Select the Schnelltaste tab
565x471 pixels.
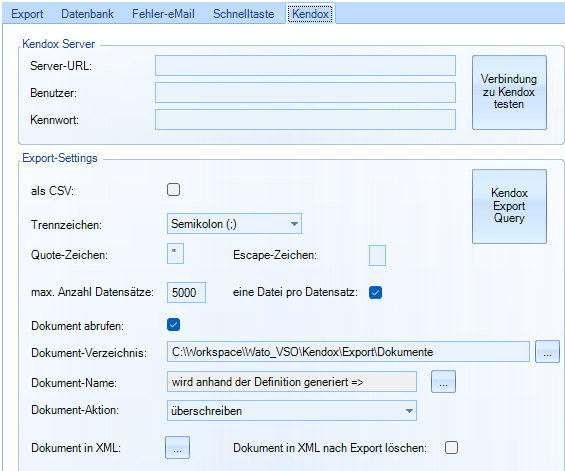pyautogui.click(x=244, y=14)
